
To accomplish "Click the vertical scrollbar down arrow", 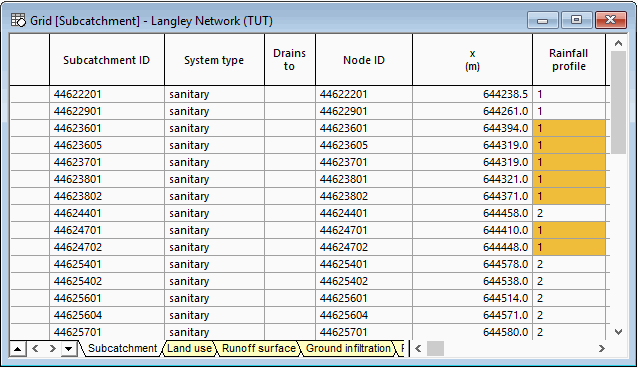I will pos(618,332).
